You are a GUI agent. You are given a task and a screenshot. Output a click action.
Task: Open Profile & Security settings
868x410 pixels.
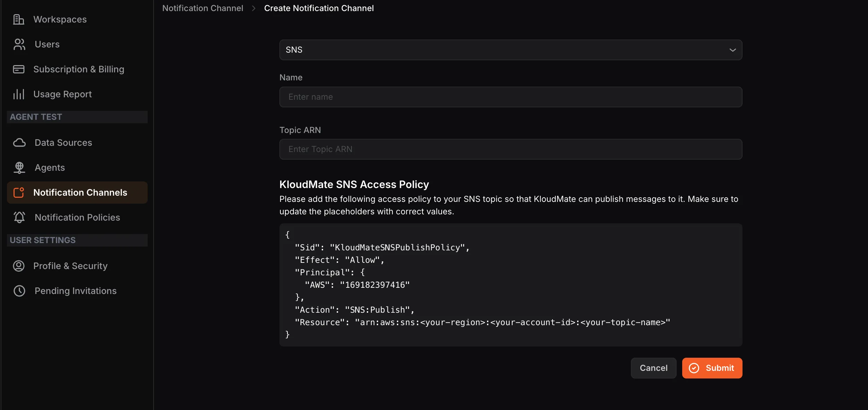pyautogui.click(x=77, y=266)
